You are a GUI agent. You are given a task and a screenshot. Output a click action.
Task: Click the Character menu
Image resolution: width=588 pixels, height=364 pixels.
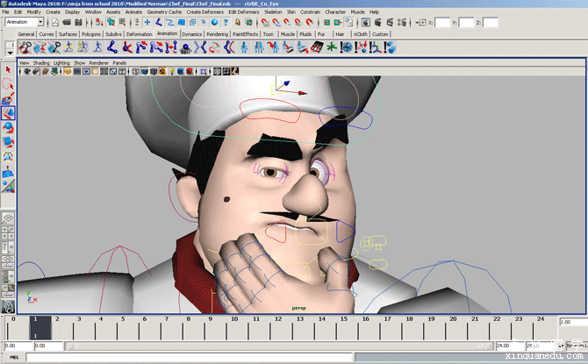click(335, 12)
